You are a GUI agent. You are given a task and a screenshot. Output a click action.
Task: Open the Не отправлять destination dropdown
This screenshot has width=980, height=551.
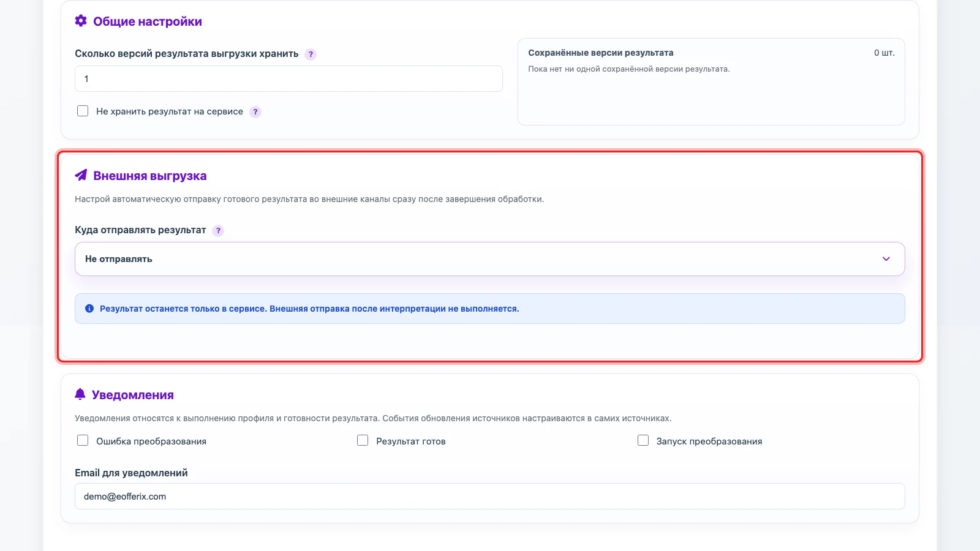click(x=489, y=259)
